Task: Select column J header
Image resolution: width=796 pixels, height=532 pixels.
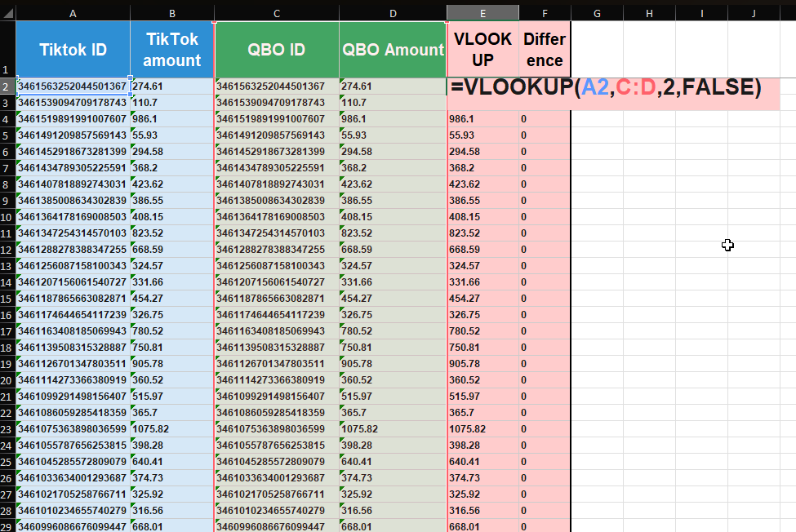Action: [x=754, y=12]
